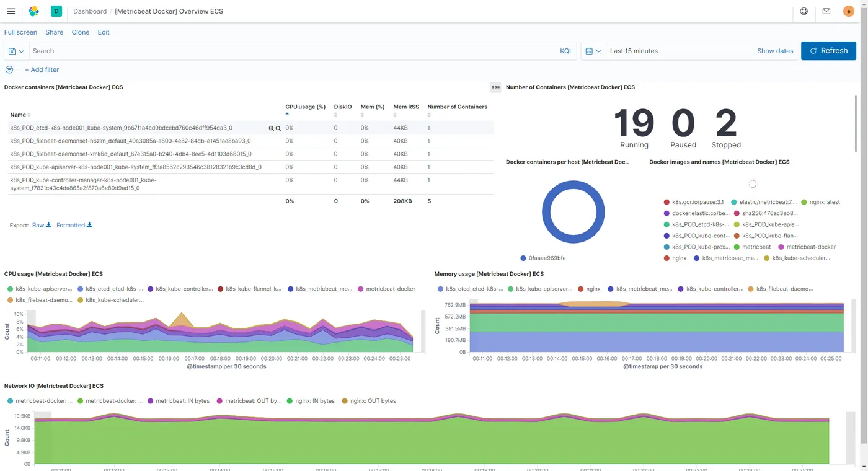Image resolution: width=868 pixels, height=471 pixels.
Task: Toggle elastic/metricbeat:7... legend entry
Action: coord(764,202)
